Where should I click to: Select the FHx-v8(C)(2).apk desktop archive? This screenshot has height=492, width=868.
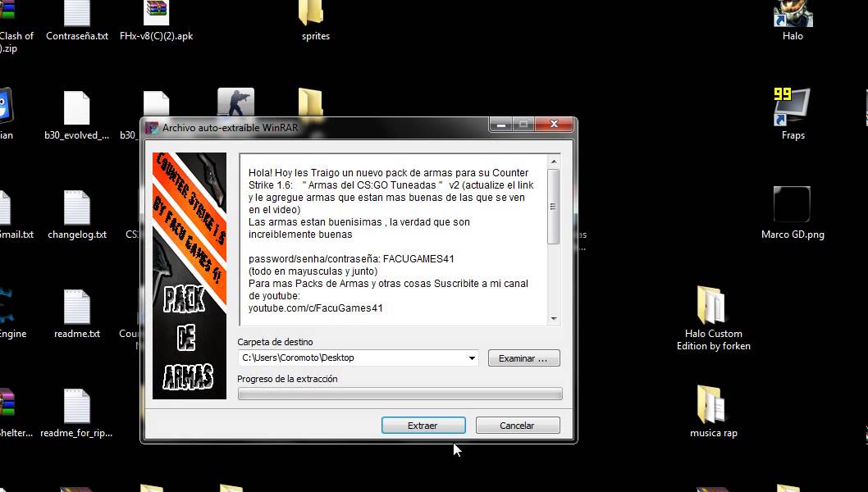coord(156,22)
